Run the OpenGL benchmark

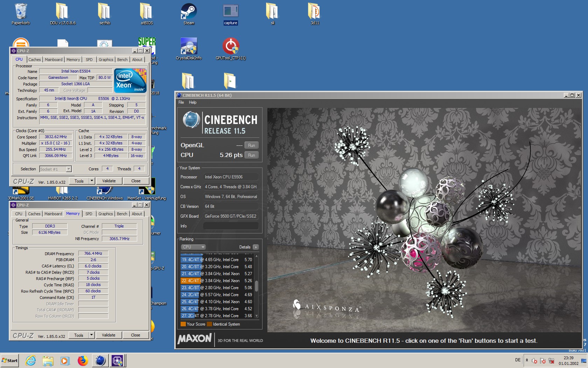pyautogui.click(x=252, y=145)
